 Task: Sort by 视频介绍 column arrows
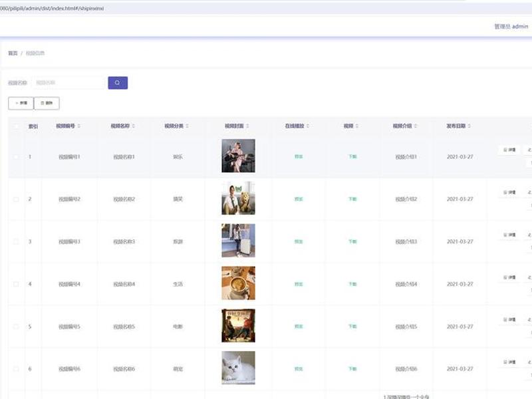click(x=416, y=126)
